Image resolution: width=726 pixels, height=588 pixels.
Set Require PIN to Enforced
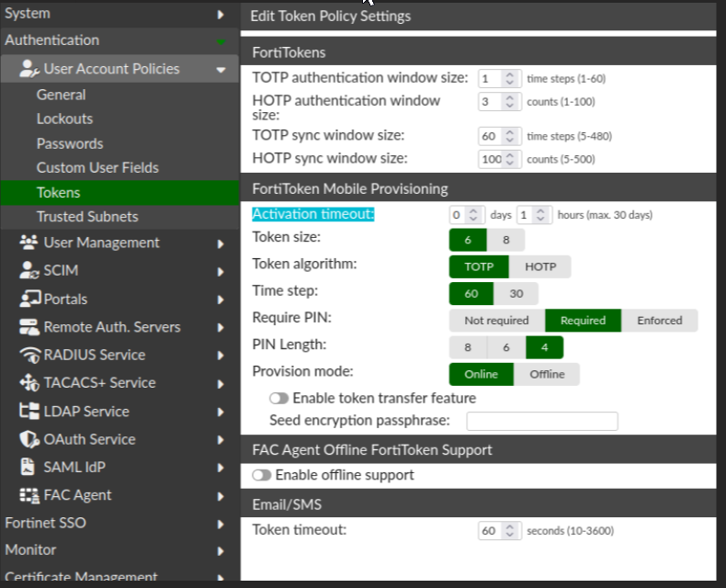[659, 321]
